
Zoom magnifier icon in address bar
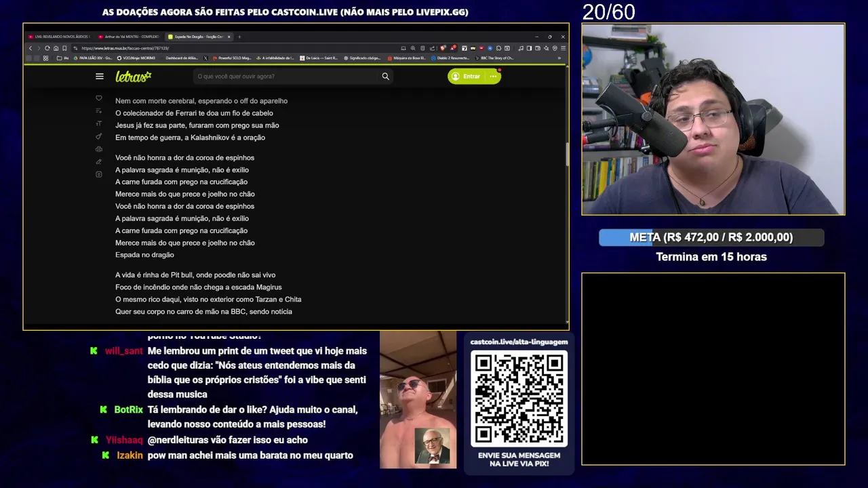[413, 48]
